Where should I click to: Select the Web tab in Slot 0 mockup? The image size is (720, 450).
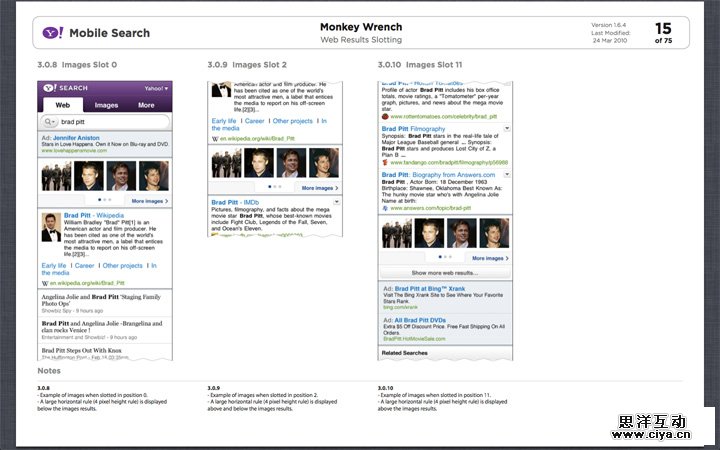coord(63,105)
